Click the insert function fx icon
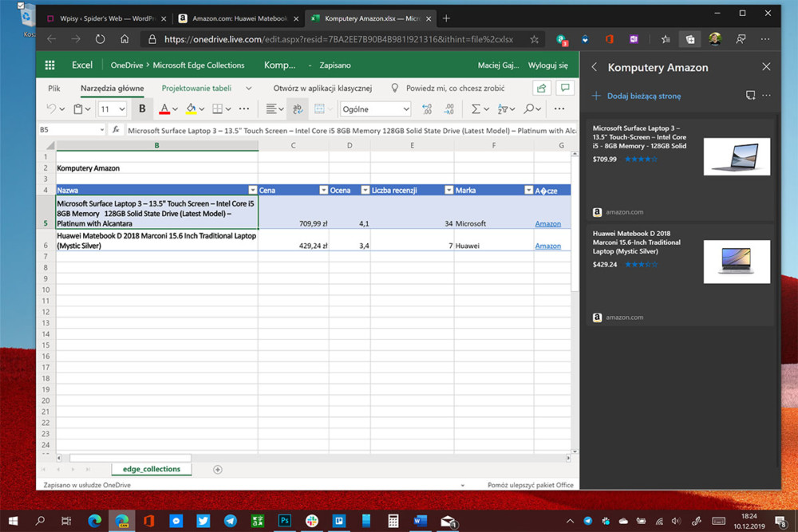 pyautogui.click(x=116, y=130)
